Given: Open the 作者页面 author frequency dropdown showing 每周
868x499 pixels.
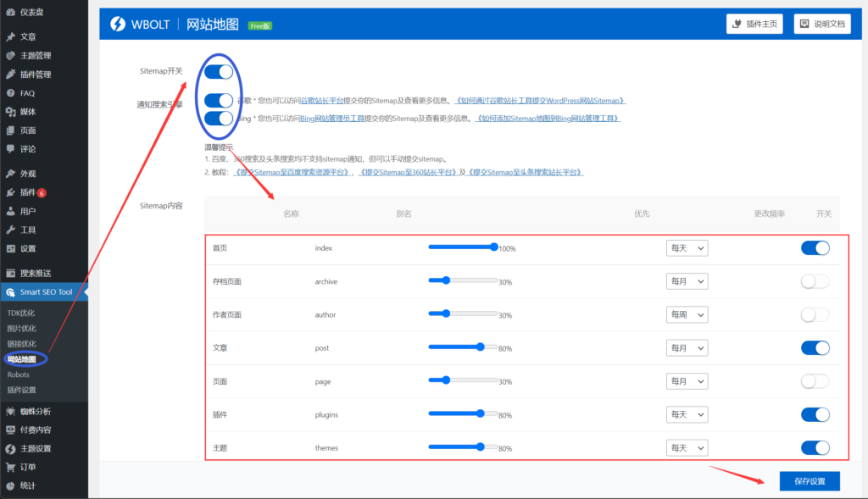Looking at the screenshot, I should (687, 314).
